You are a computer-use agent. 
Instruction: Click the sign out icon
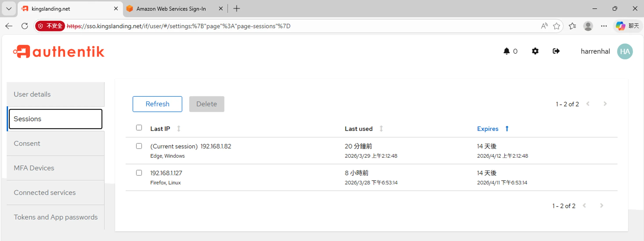(556, 51)
